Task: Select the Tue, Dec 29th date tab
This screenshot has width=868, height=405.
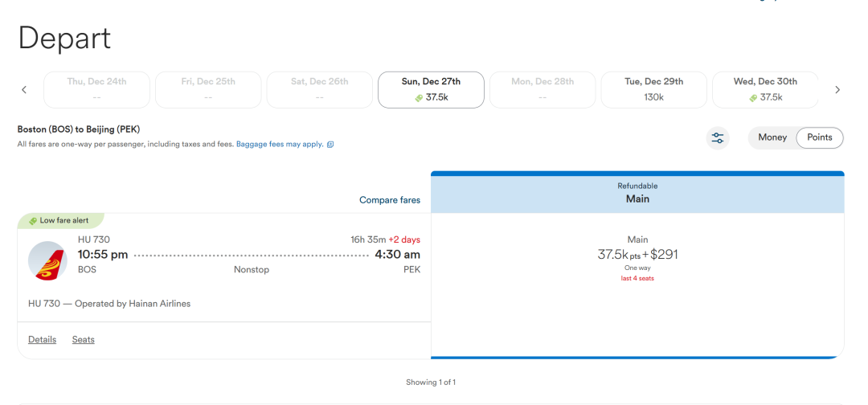Action: coord(653,90)
